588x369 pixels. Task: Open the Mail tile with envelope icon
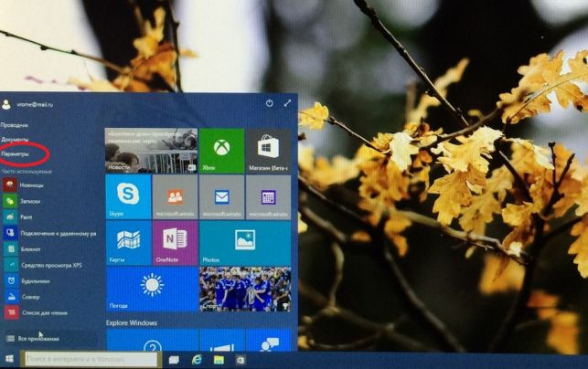(221, 197)
